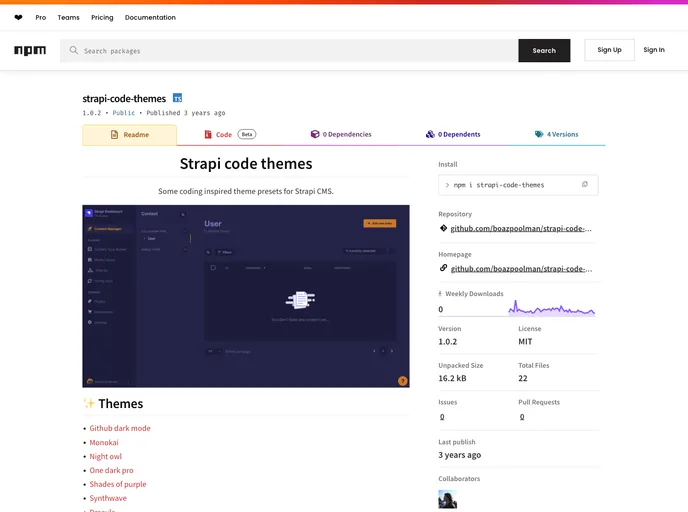Open the Repository github link

point(521,228)
